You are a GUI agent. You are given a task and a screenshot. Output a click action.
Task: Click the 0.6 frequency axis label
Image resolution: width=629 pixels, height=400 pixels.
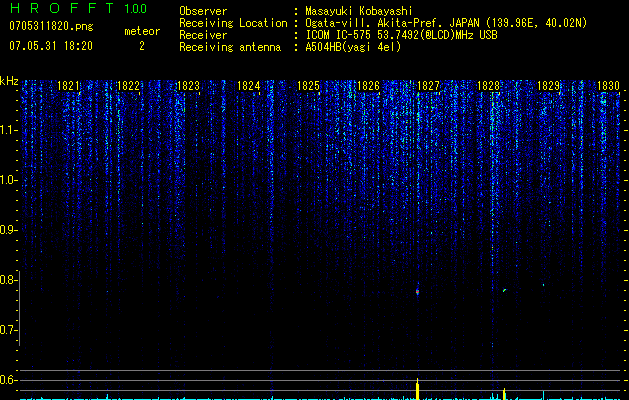point(8,380)
